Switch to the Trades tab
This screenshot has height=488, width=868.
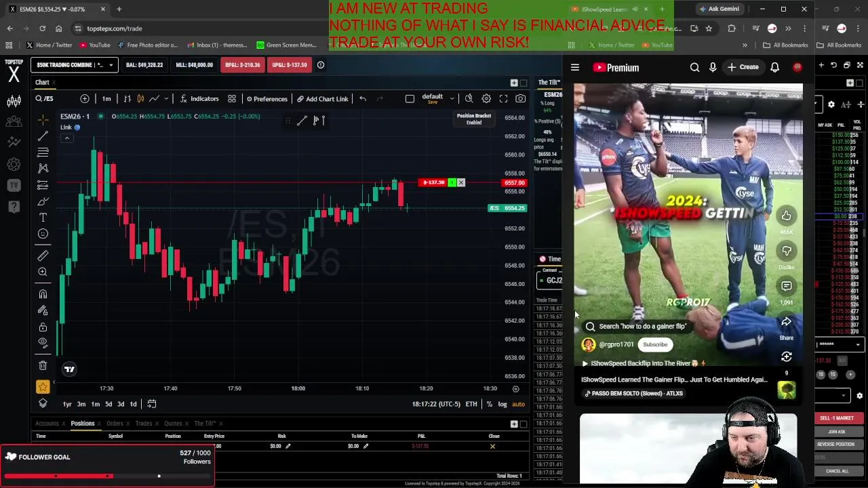[x=143, y=424]
